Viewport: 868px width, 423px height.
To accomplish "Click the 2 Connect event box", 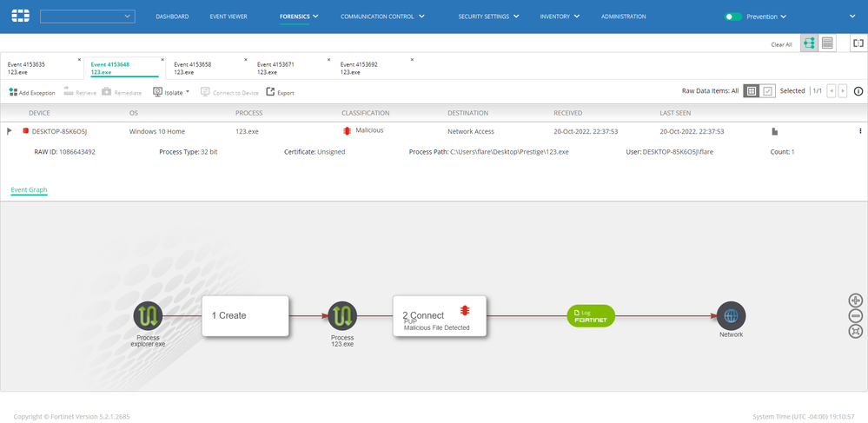I will point(440,315).
